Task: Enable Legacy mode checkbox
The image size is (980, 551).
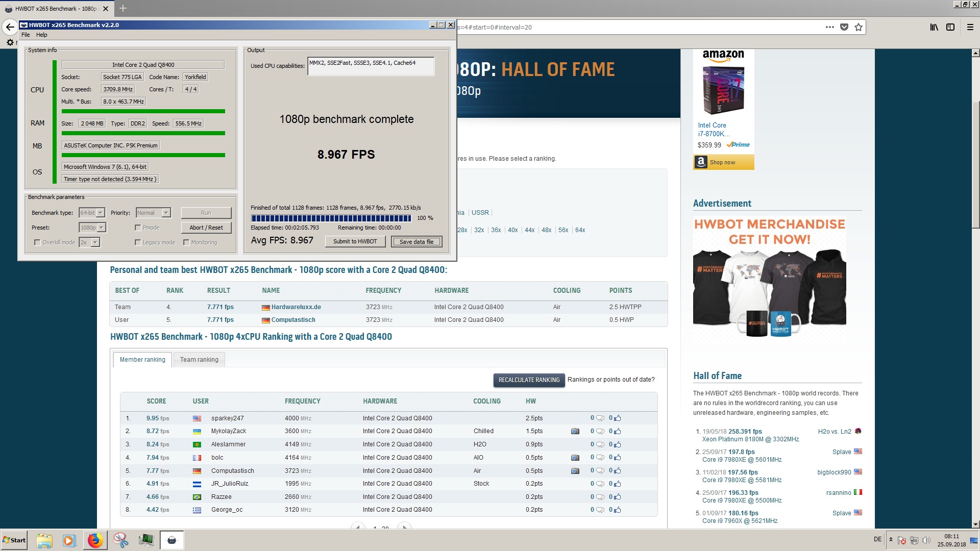Action: coord(138,242)
